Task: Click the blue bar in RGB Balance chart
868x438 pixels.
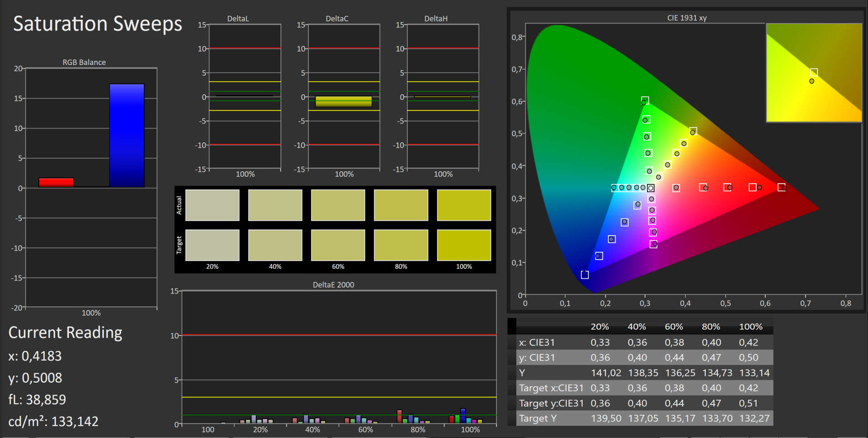Action: 127,135
